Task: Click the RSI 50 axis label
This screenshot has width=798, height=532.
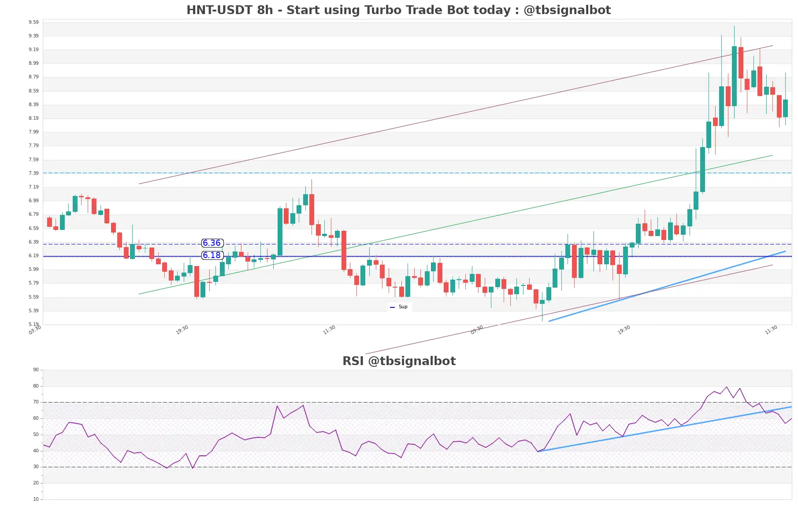Action: tap(36, 434)
